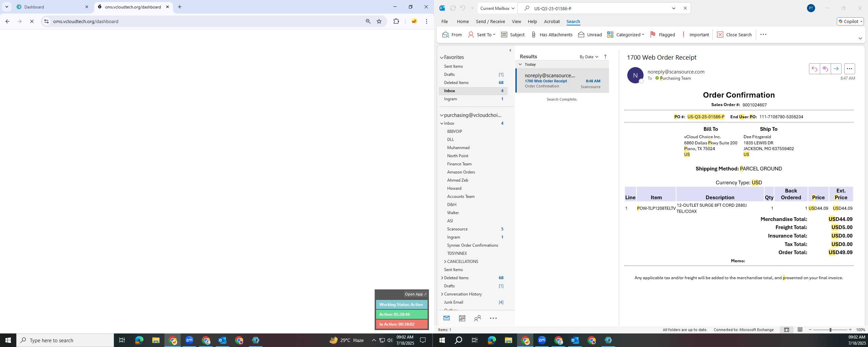This screenshot has width=868, height=347.
Task: Open the View ribbon tab
Action: [516, 21]
